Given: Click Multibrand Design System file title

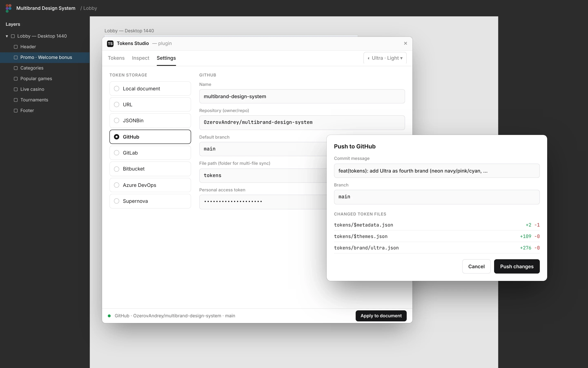Looking at the screenshot, I should pyautogui.click(x=46, y=8).
